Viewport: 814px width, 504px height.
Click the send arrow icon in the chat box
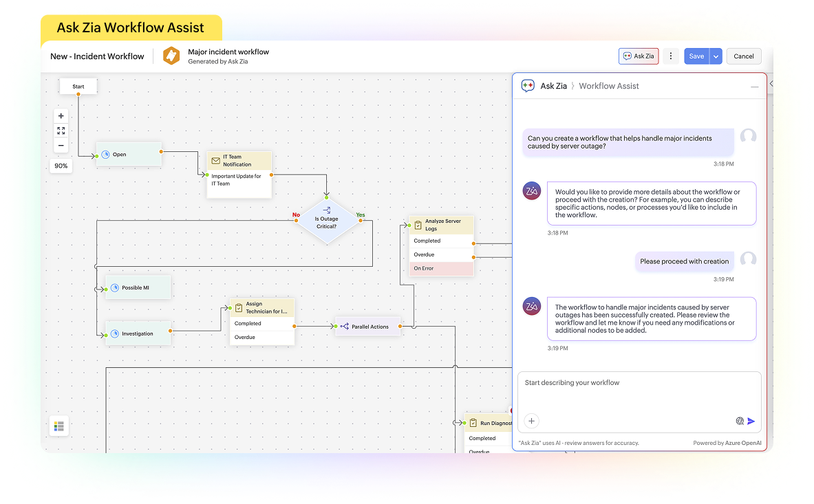pyautogui.click(x=751, y=421)
